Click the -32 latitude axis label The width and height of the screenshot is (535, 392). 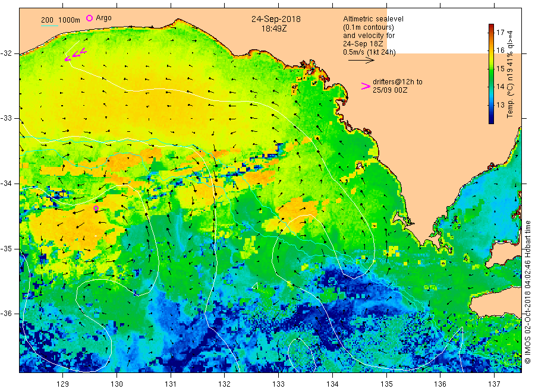click(x=5, y=53)
